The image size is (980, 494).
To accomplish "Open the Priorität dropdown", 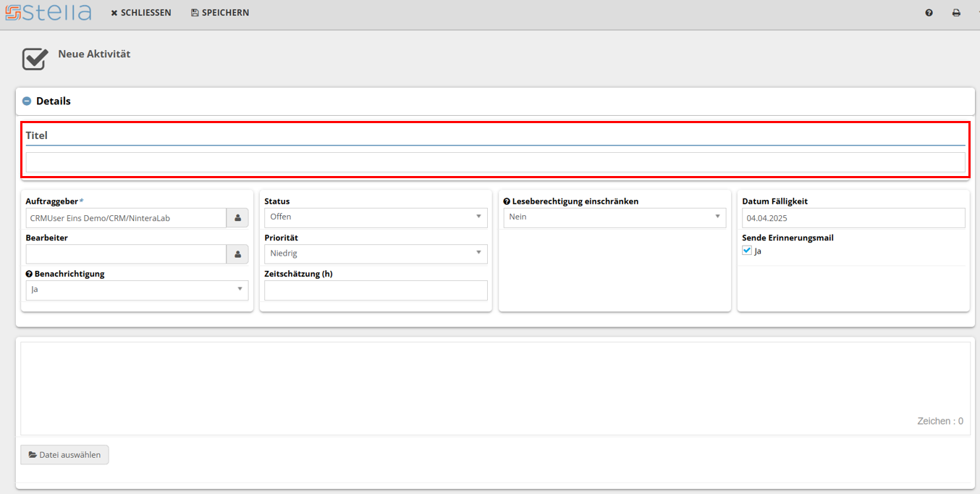I will [375, 254].
